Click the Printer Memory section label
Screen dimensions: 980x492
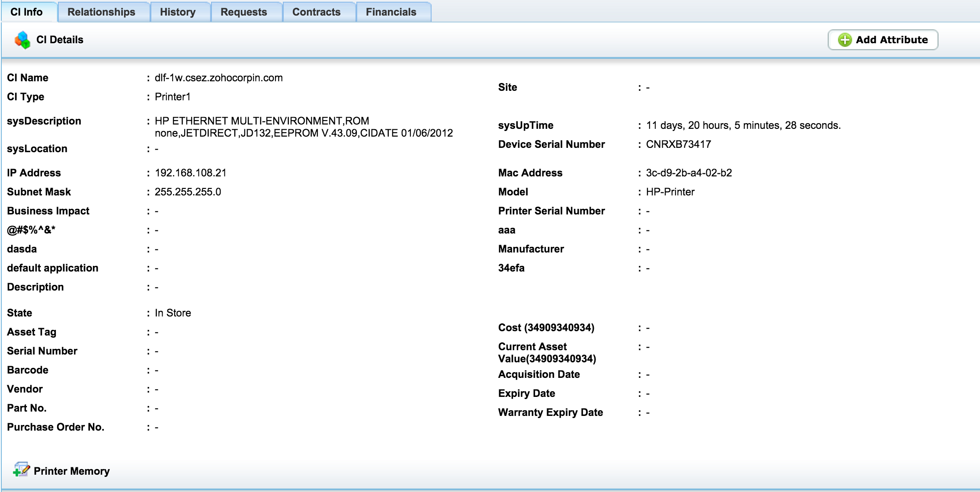tap(71, 471)
